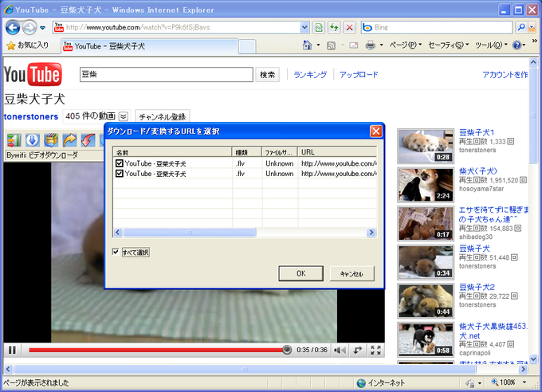Click the アカウントを作 link
542x392 pixels.
point(505,75)
